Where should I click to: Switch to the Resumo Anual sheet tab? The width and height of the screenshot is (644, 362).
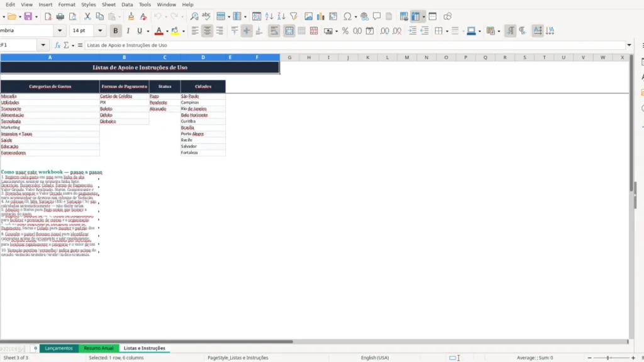pos(99,348)
